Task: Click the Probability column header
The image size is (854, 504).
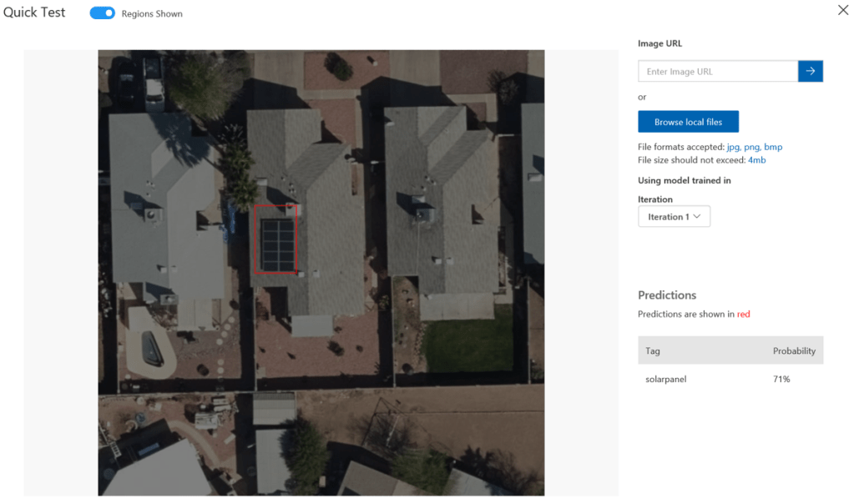Action: point(793,351)
